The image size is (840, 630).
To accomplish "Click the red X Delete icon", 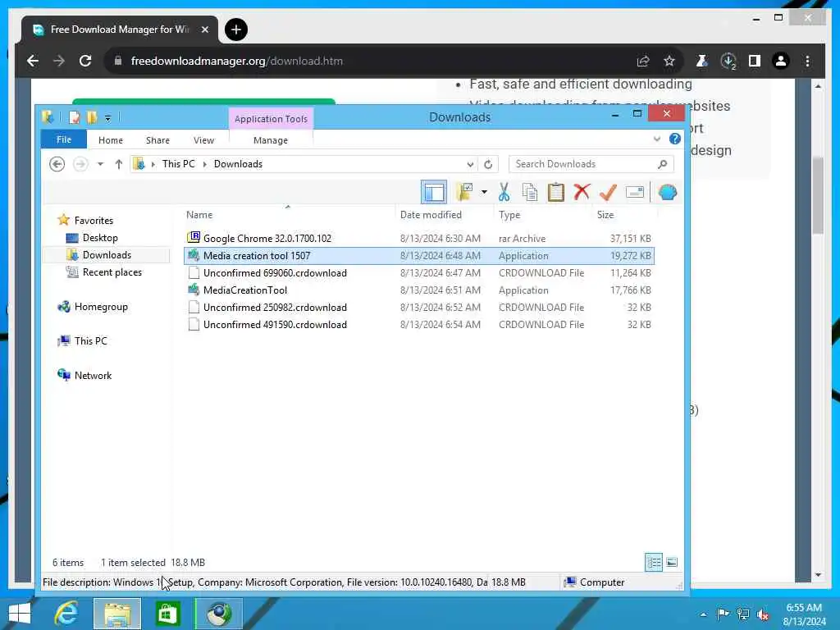I will (582, 192).
